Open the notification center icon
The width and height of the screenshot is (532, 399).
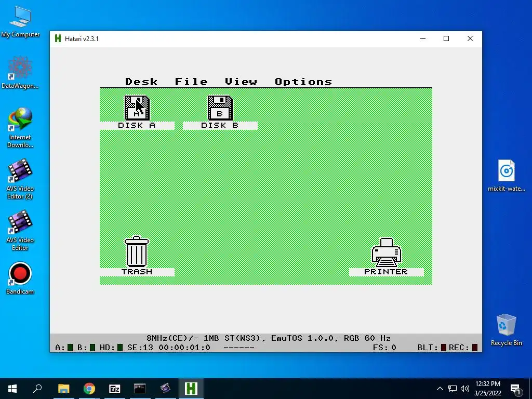point(516,389)
